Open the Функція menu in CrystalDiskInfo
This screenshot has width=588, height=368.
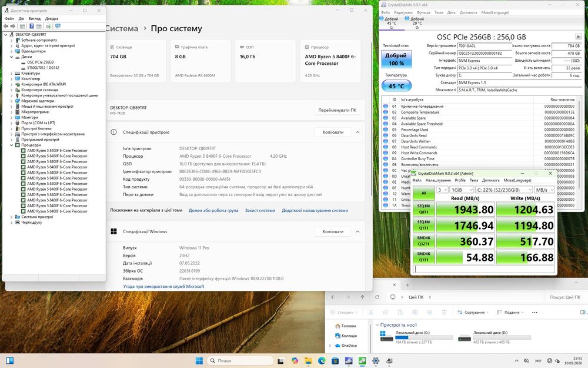[x=423, y=12]
